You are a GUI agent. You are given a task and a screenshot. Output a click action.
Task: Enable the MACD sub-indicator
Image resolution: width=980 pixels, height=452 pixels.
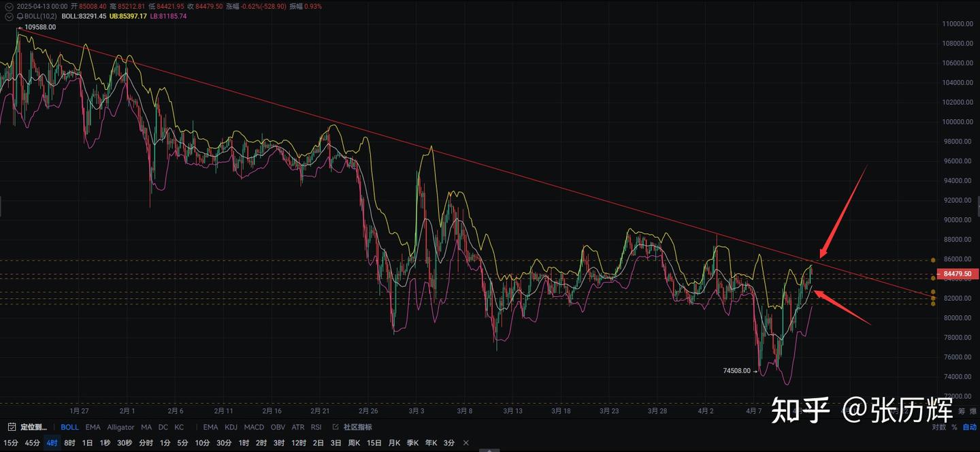254,427
